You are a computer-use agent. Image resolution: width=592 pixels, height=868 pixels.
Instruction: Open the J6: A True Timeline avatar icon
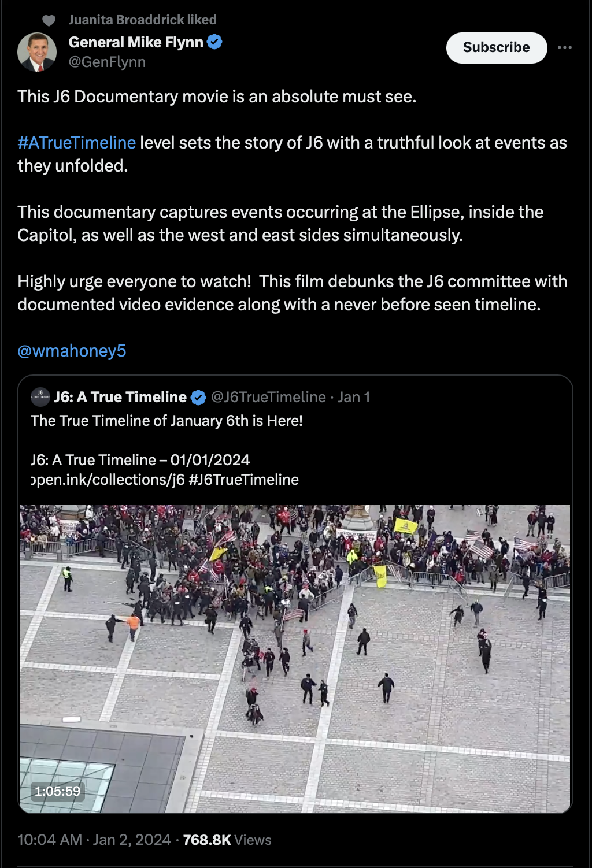point(40,397)
